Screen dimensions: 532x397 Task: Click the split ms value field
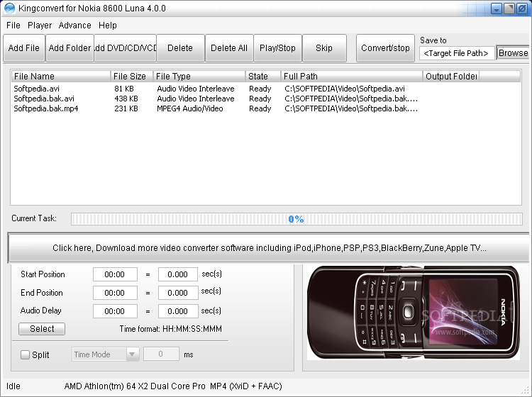161,354
